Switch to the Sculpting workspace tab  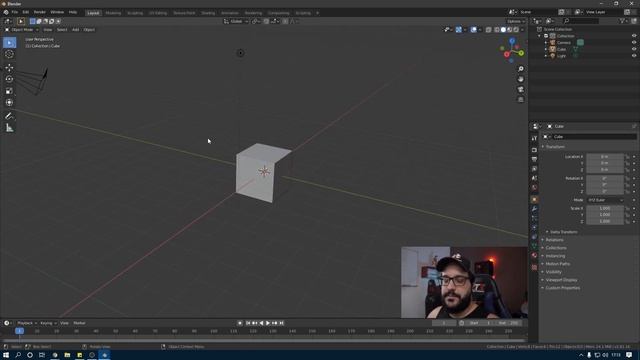click(x=135, y=13)
